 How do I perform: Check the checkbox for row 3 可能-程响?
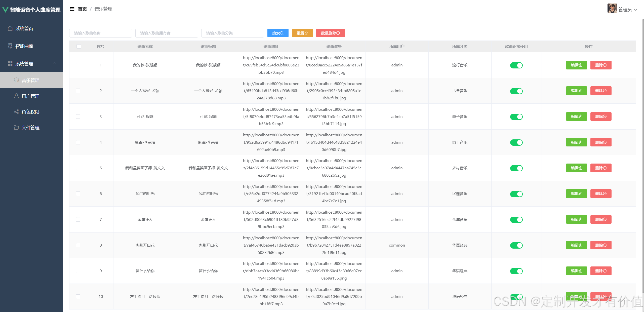78,117
